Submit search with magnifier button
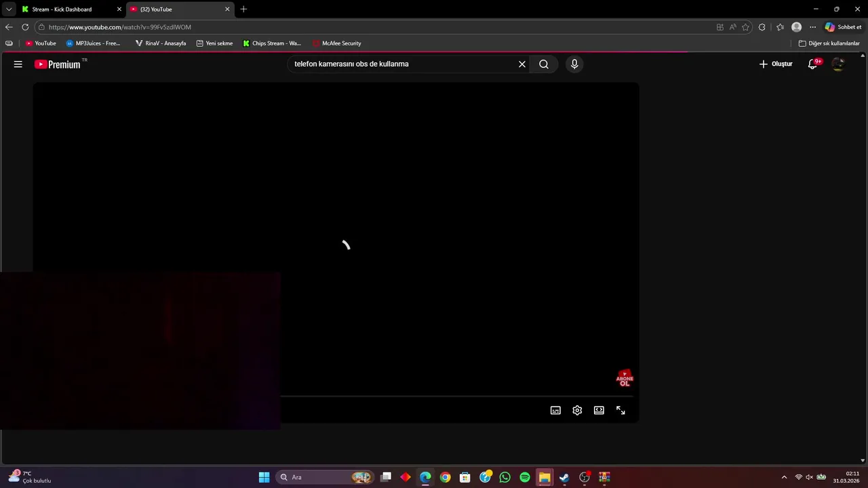 pos(544,64)
